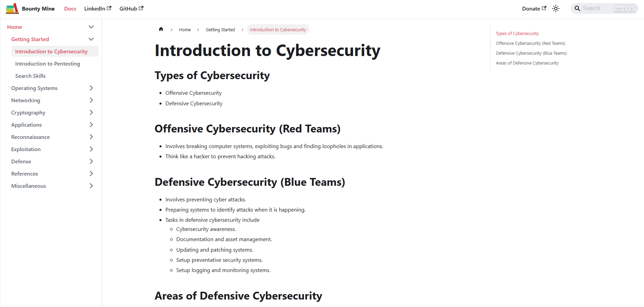Click the Bounty Mine book logo
The height and width of the screenshot is (307, 644).
[12, 8]
